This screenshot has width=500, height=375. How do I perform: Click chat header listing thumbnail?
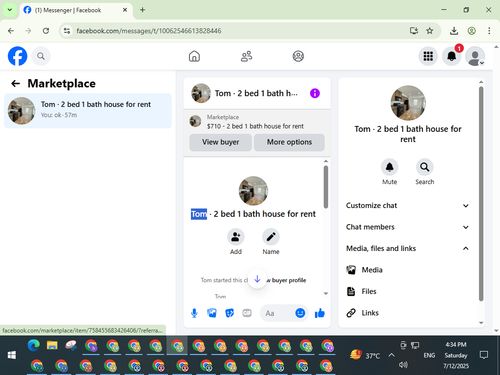pos(201,93)
